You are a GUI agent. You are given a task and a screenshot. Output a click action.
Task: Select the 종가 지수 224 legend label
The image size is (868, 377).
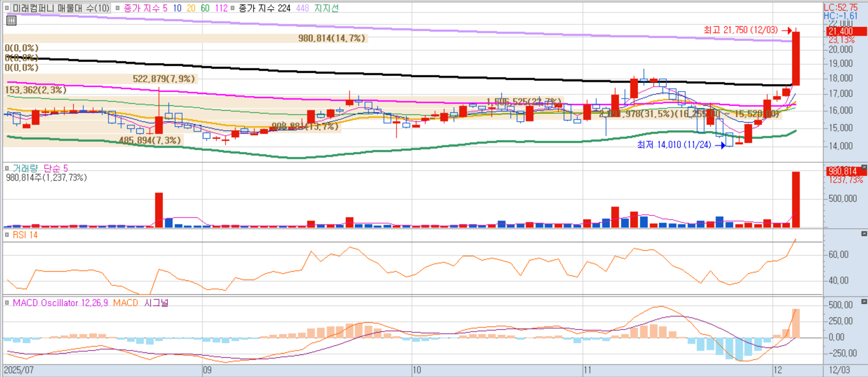(264, 8)
